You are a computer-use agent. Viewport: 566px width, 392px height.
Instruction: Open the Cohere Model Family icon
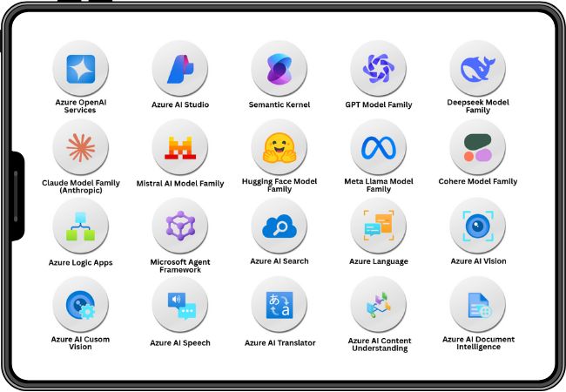(x=477, y=147)
